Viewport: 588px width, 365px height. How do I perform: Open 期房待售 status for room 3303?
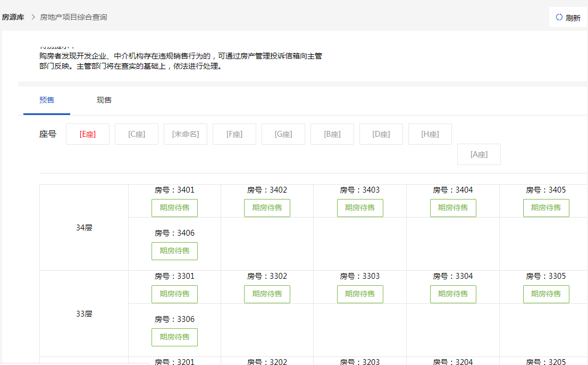click(x=360, y=294)
